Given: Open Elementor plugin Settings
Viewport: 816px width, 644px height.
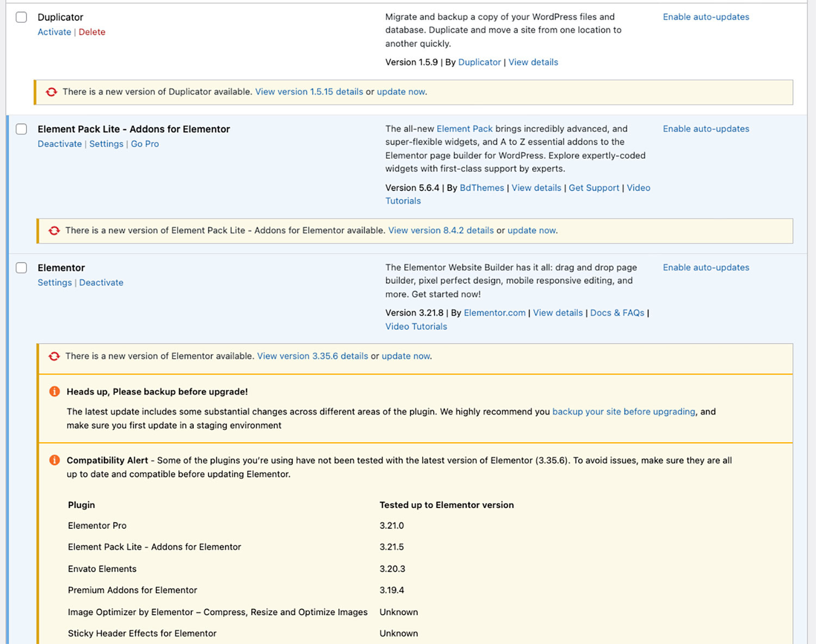Looking at the screenshot, I should [54, 282].
